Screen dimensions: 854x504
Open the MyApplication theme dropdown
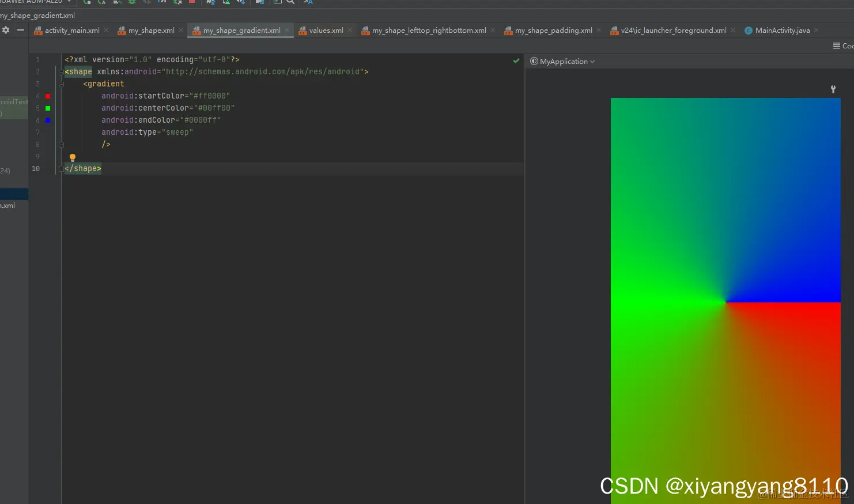click(x=566, y=62)
